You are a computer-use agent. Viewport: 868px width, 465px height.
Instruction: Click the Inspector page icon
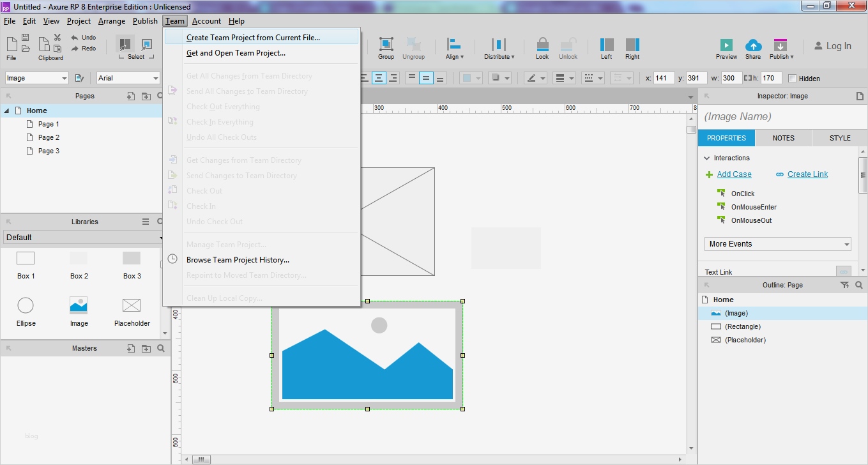click(x=860, y=96)
